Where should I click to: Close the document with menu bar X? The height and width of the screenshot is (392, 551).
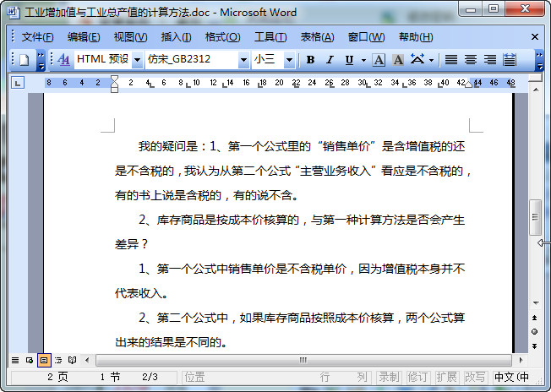click(535, 37)
